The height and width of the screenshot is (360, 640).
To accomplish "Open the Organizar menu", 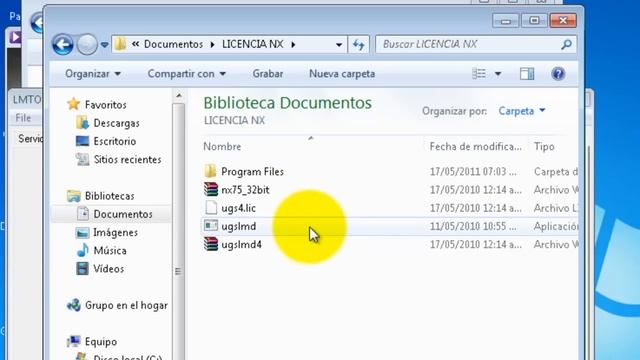I will (93, 74).
